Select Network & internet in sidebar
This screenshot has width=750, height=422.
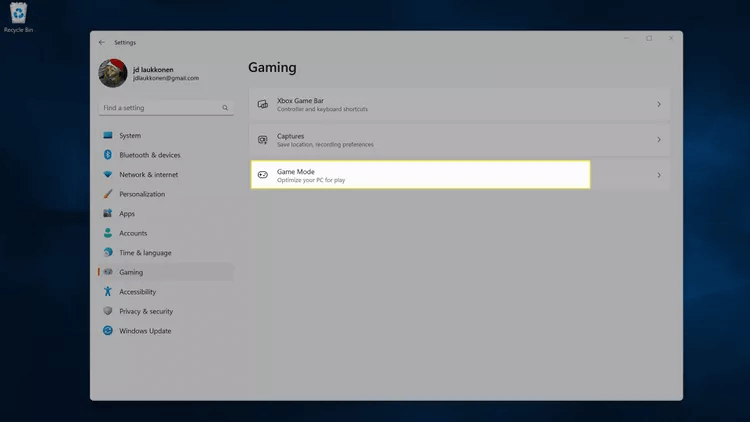click(166, 175)
